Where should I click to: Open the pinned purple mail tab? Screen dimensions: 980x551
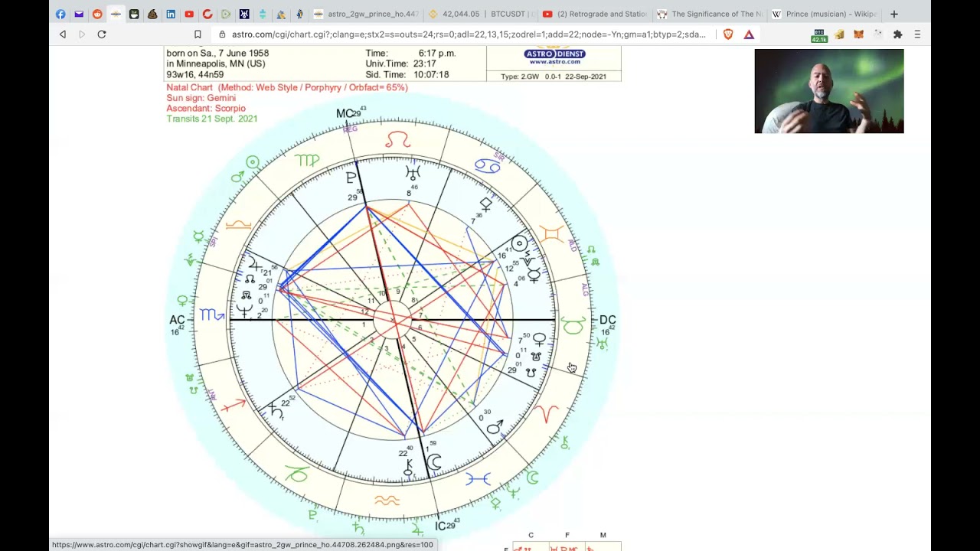pos(79,14)
